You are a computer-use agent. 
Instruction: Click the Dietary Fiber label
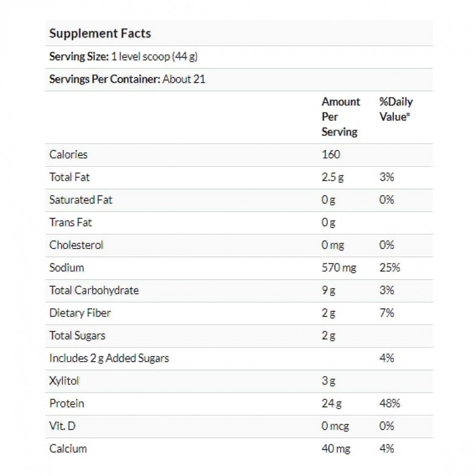tap(80, 313)
